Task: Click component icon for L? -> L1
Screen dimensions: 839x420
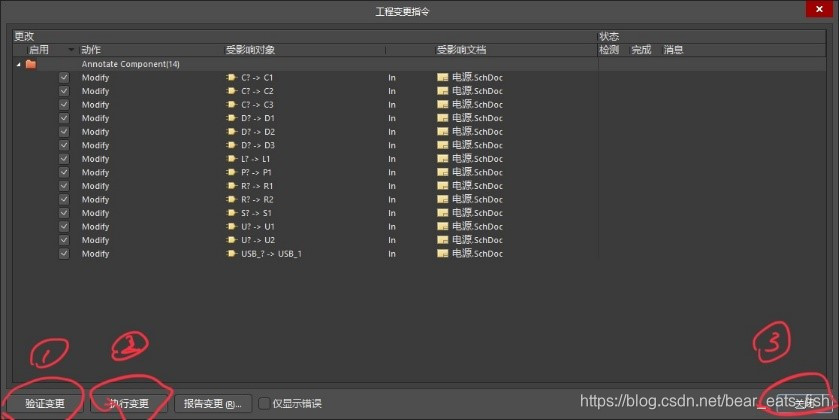Action: point(231,159)
